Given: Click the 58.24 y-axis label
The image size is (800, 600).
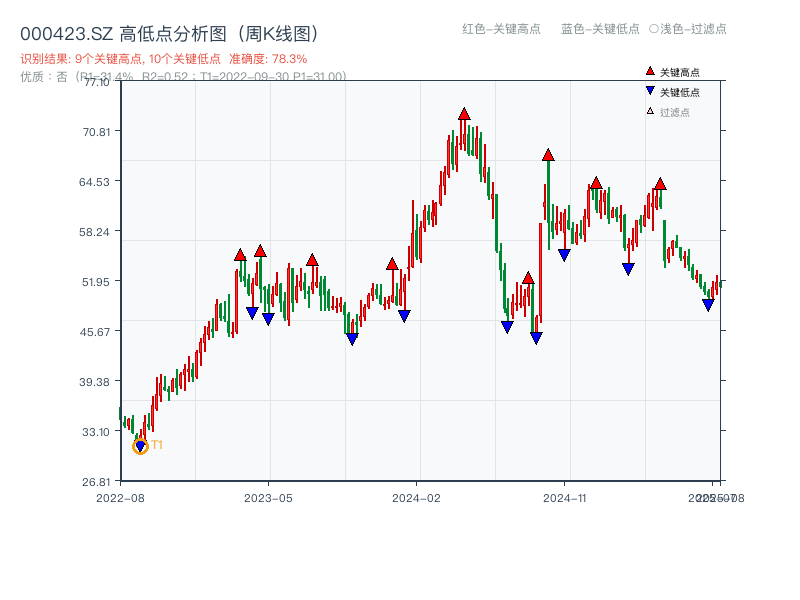Looking at the screenshot, I should tap(94, 232).
